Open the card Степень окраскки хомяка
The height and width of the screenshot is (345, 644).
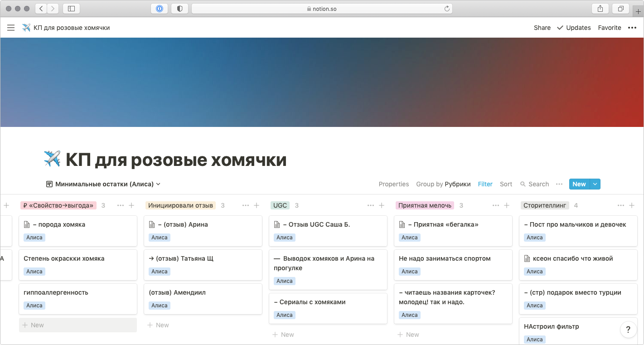[78, 265]
